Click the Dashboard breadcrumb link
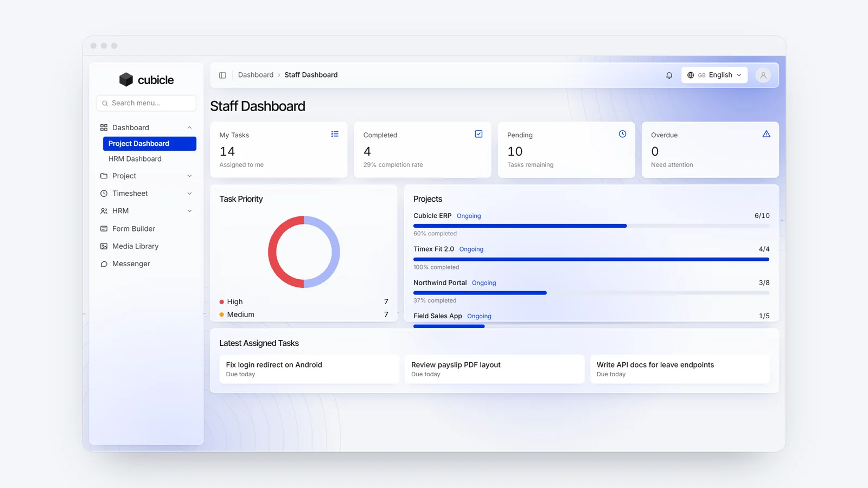This screenshot has width=868, height=488. click(x=256, y=75)
